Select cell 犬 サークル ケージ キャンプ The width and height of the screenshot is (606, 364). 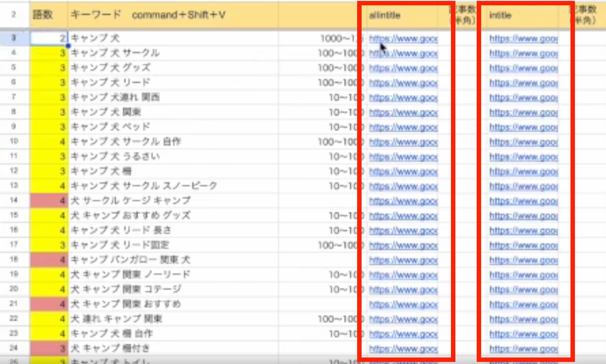130,201
